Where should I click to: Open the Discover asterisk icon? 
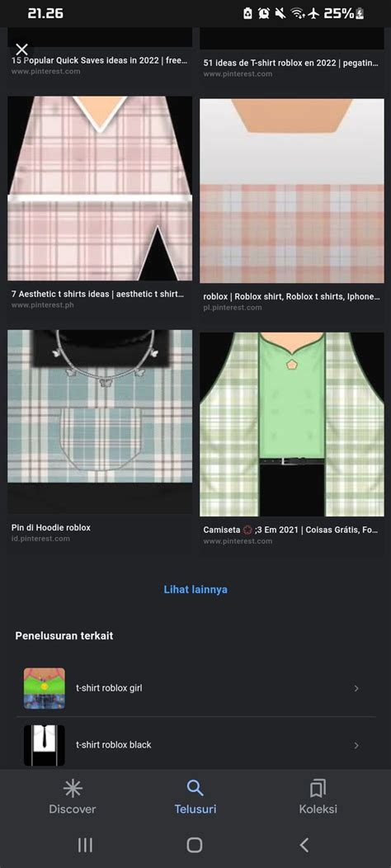(73, 788)
